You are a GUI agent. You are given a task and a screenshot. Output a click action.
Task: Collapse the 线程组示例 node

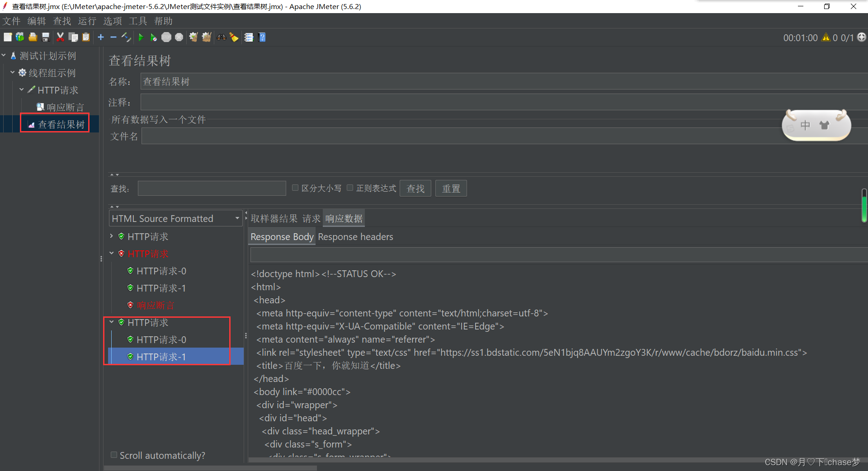[13, 72]
